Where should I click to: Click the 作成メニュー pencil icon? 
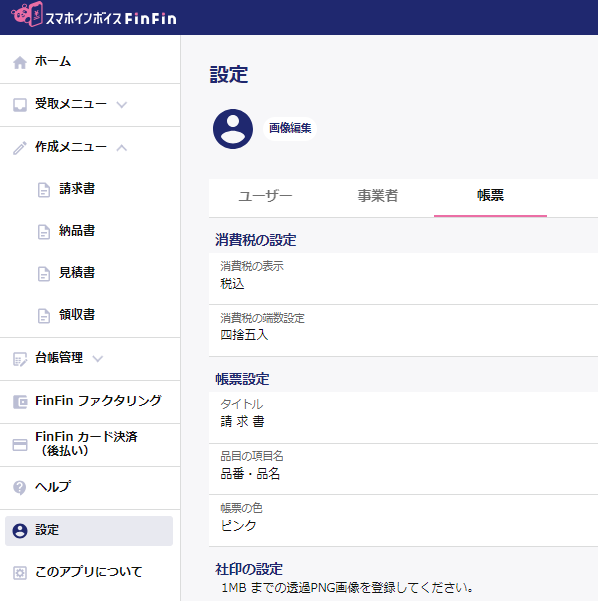tap(20, 148)
